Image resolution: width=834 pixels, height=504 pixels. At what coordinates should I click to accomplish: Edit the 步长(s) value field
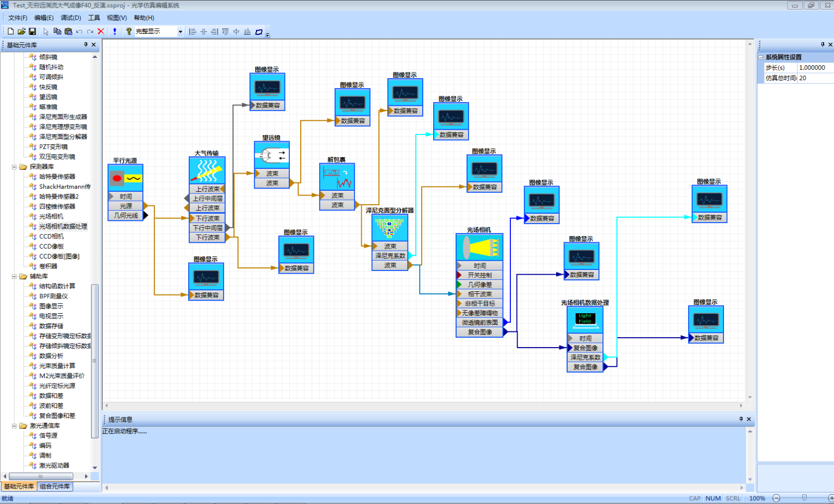pyautogui.click(x=815, y=68)
